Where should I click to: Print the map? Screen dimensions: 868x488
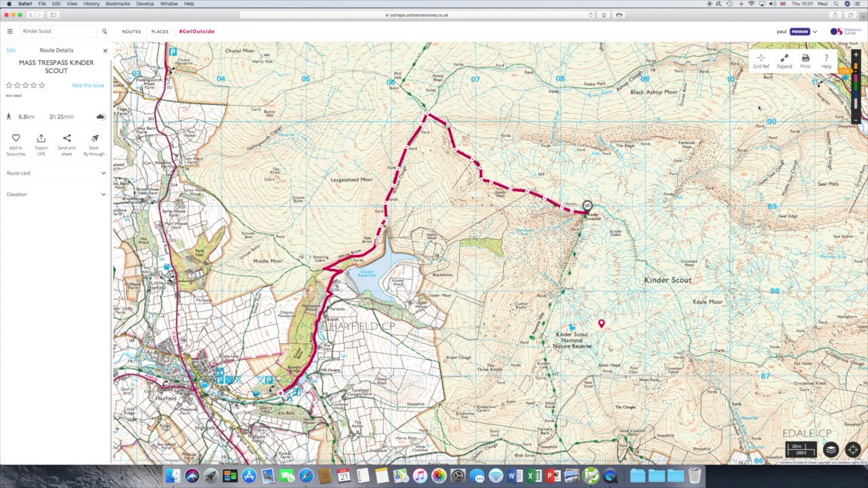[805, 61]
